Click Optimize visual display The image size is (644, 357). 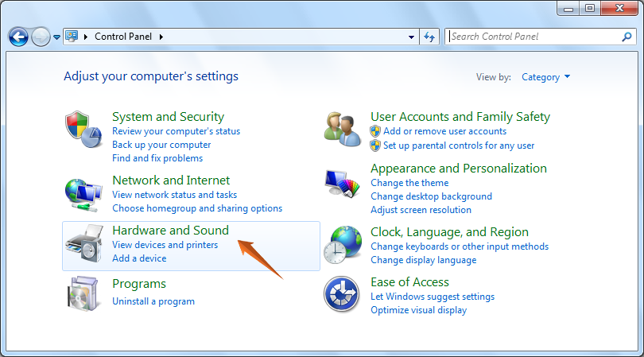coord(418,310)
